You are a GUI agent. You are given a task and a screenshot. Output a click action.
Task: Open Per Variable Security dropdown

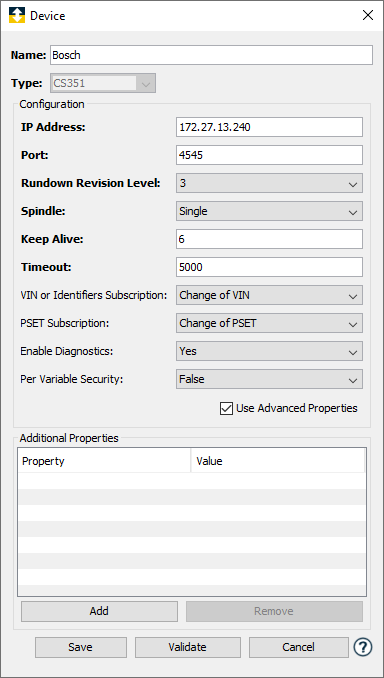[x=269, y=379]
